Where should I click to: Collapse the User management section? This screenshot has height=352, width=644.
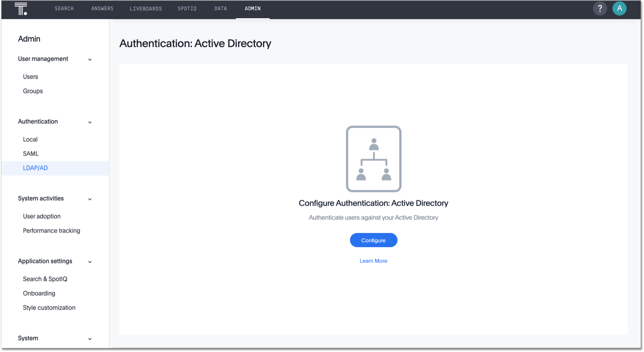click(x=90, y=59)
